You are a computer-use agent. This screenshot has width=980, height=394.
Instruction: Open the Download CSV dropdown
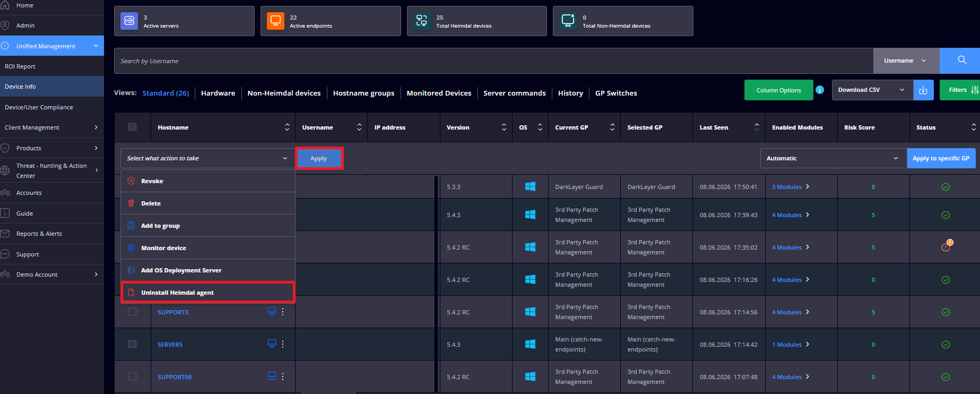pos(872,90)
